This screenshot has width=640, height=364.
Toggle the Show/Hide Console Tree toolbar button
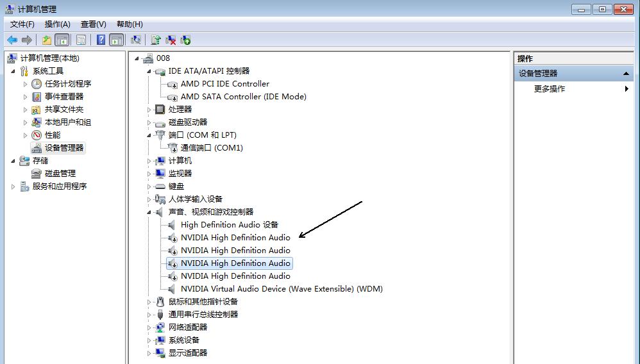tap(62, 40)
